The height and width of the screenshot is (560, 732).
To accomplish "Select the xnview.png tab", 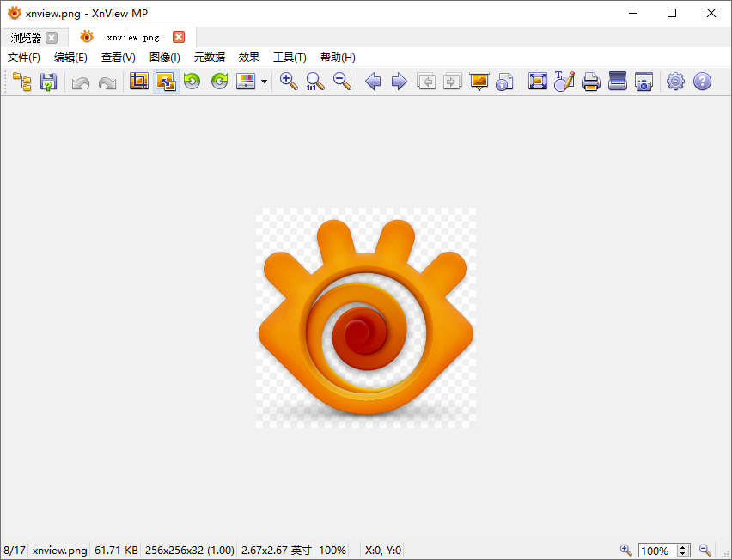I will point(133,37).
